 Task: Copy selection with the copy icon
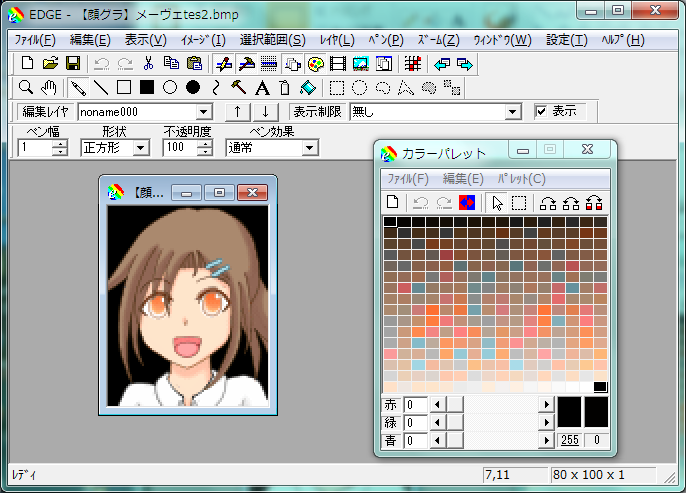tap(171, 64)
